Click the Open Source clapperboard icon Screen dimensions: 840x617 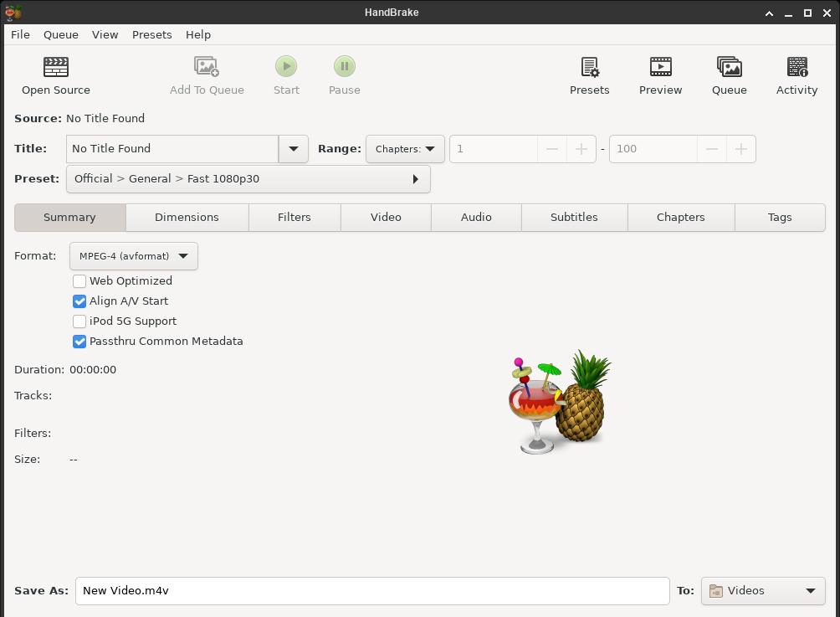(56, 67)
